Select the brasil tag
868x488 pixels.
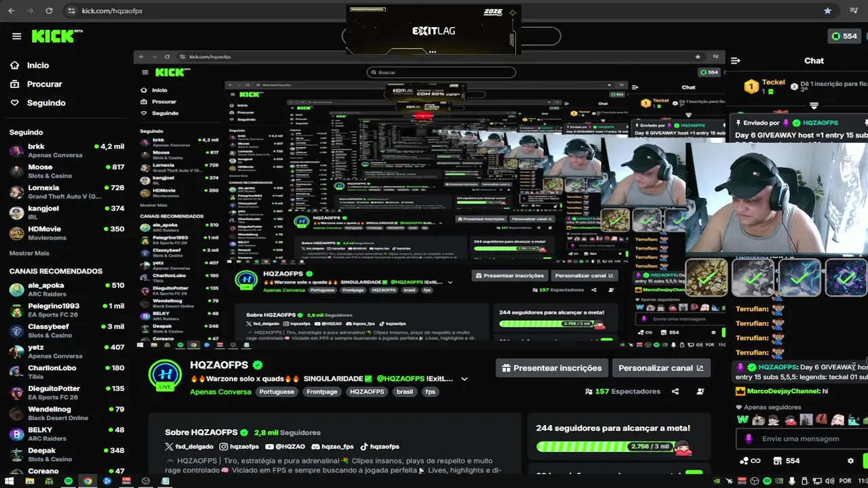pyautogui.click(x=405, y=392)
